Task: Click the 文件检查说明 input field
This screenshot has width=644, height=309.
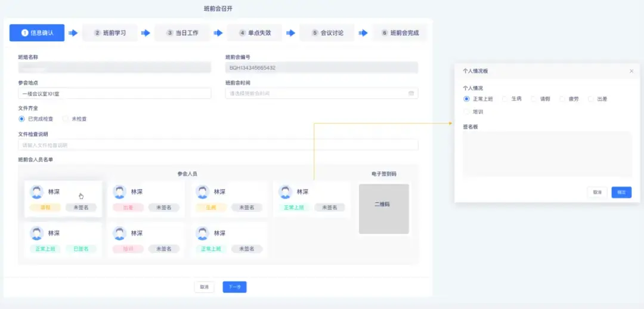Action: click(x=218, y=144)
